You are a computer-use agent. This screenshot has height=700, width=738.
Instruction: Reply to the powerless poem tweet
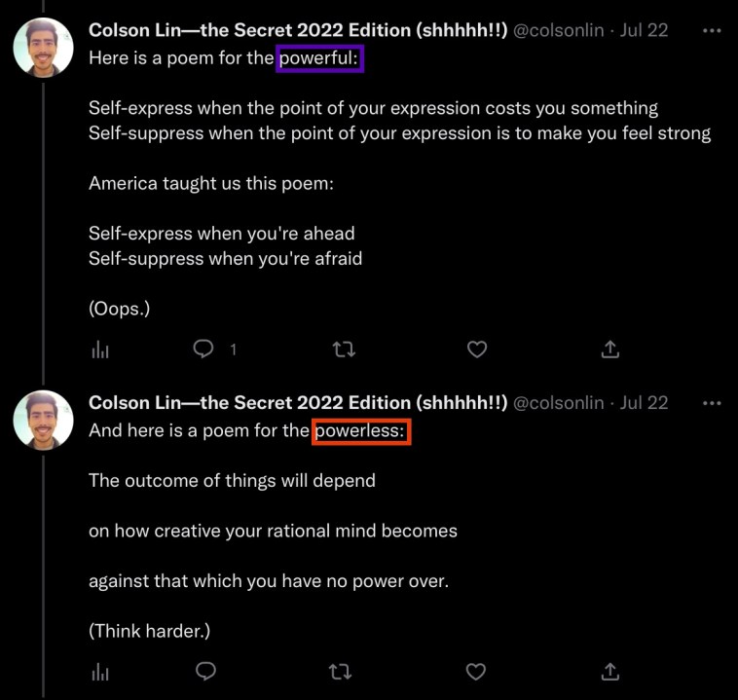pos(204,671)
